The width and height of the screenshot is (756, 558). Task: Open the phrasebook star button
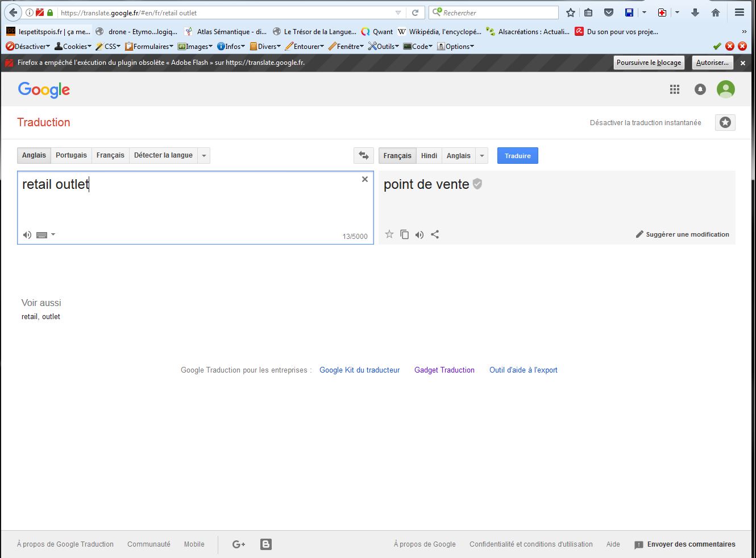725,122
